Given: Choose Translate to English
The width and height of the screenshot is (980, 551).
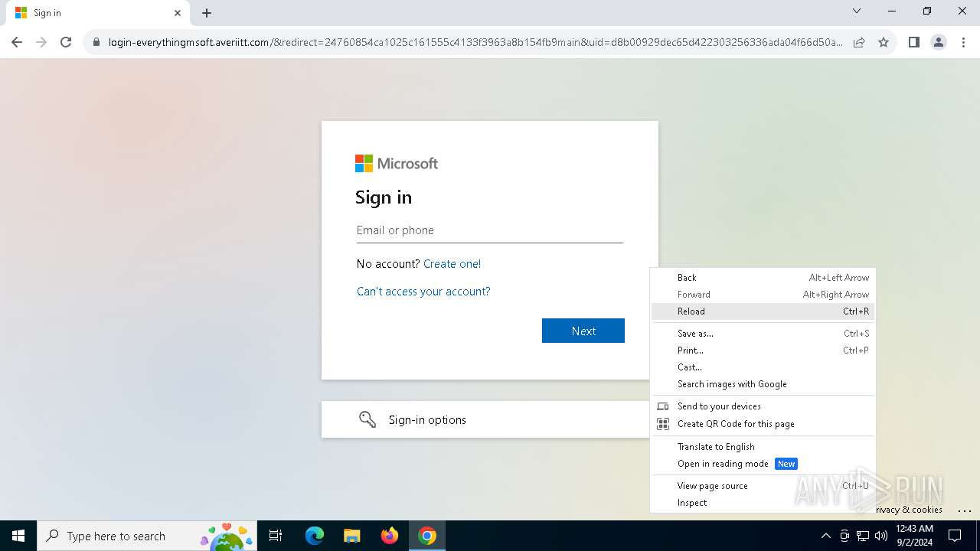Looking at the screenshot, I should tap(763, 447).
